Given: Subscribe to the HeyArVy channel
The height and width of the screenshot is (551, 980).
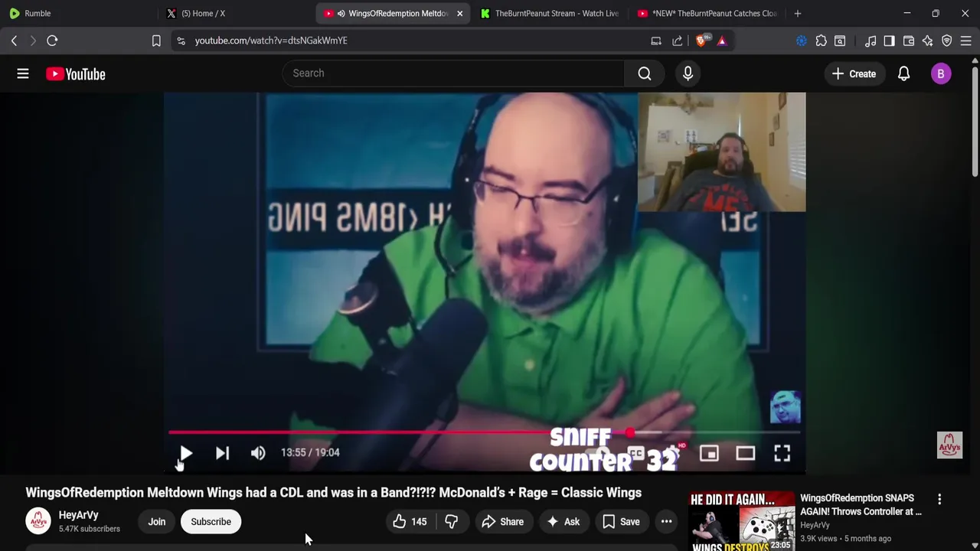Looking at the screenshot, I should click(x=211, y=522).
